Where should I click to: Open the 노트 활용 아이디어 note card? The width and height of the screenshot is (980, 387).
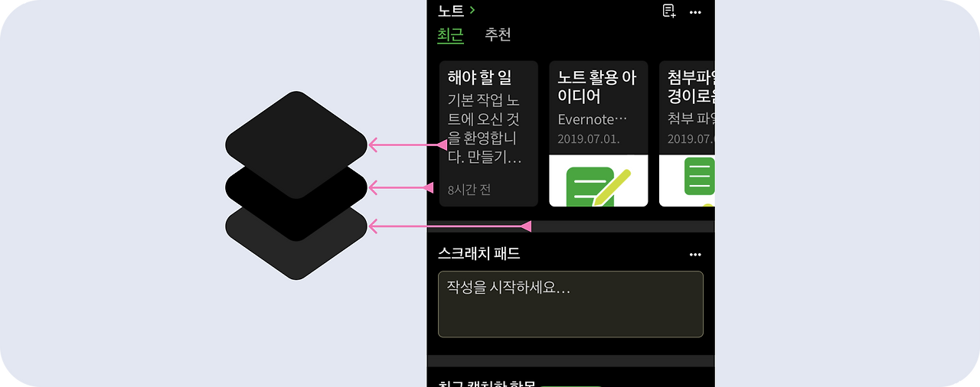(599, 134)
